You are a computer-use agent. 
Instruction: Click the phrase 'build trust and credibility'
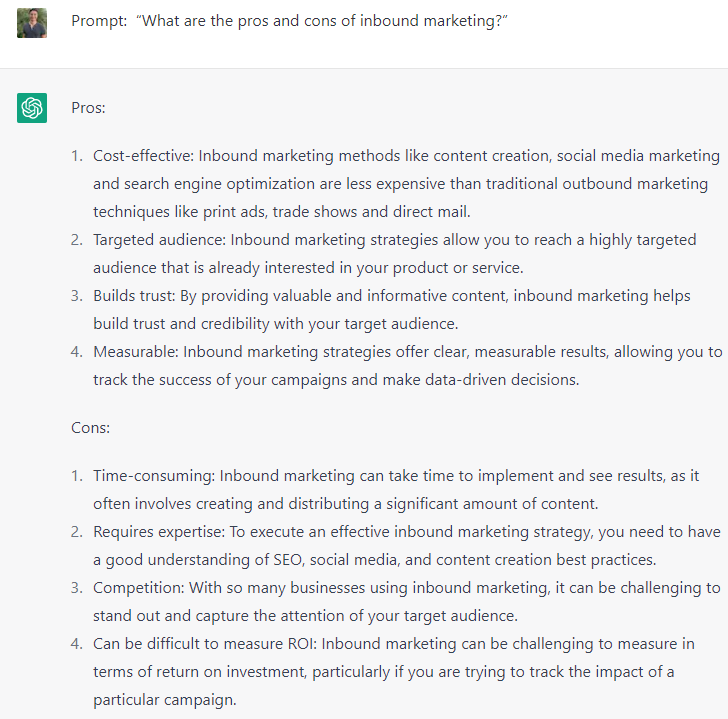[181, 324]
